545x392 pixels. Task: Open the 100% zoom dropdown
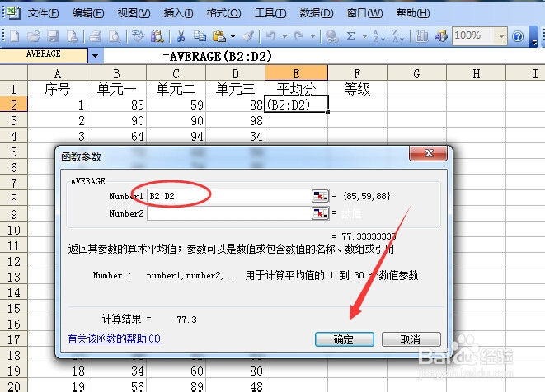pyautogui.click(x=501, y=35)
